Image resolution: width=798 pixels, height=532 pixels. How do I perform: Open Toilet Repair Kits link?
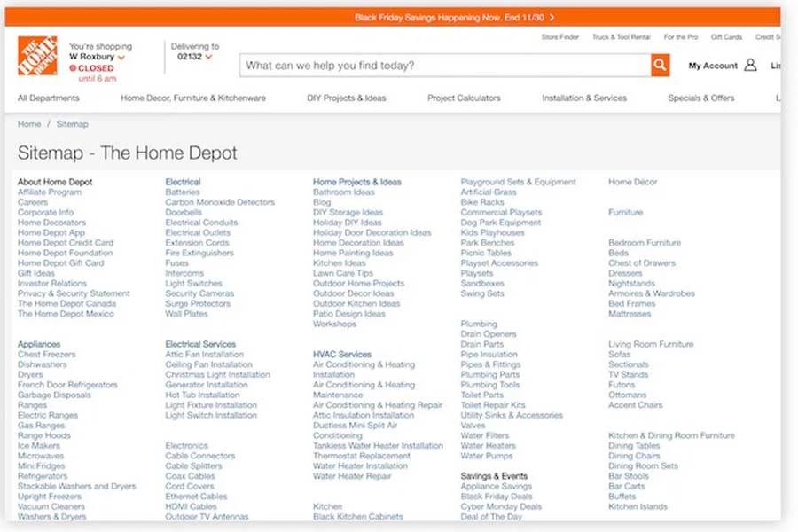tap(493, 405)
